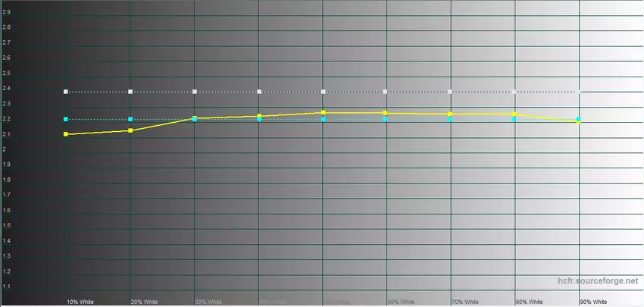The width and height of the screenshot is (644, 307).
Task: Select the yellow data point at 80% White
Action: click(x=514, y=114)
